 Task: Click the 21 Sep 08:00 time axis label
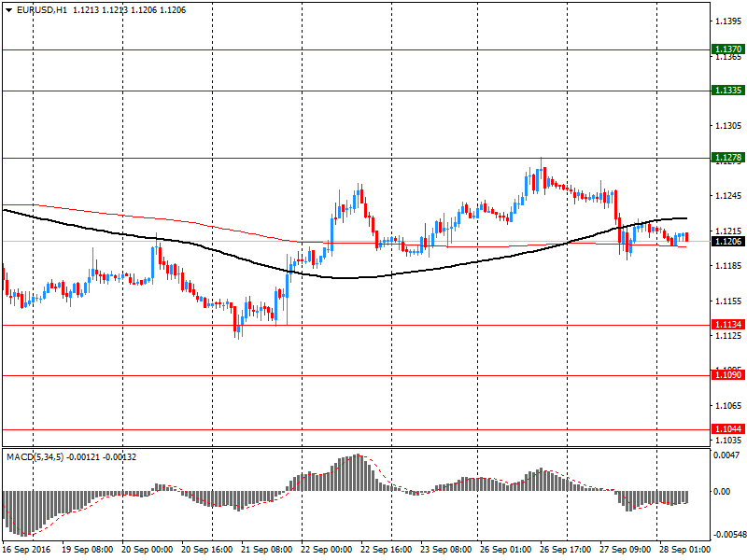click(x=267, y=549)
